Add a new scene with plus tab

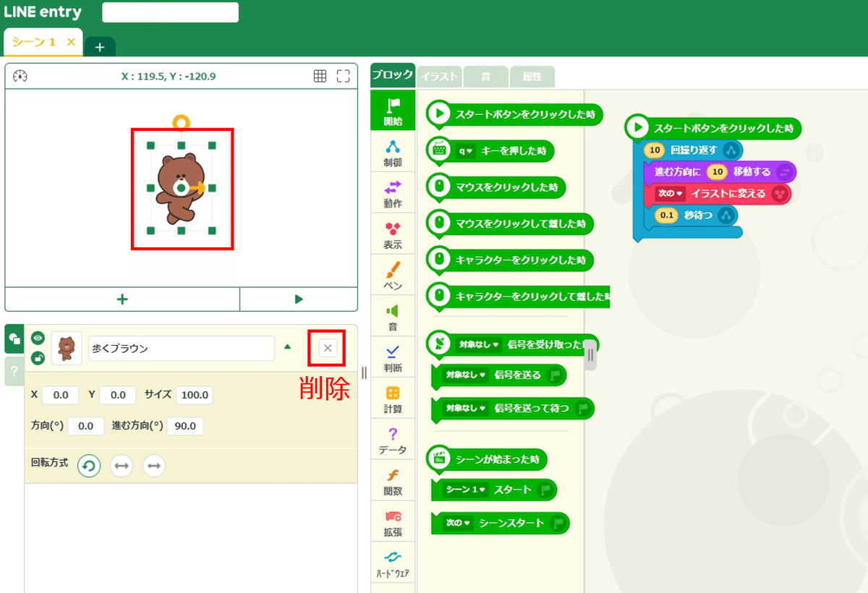pyautogui.click(x=100, y=46)
